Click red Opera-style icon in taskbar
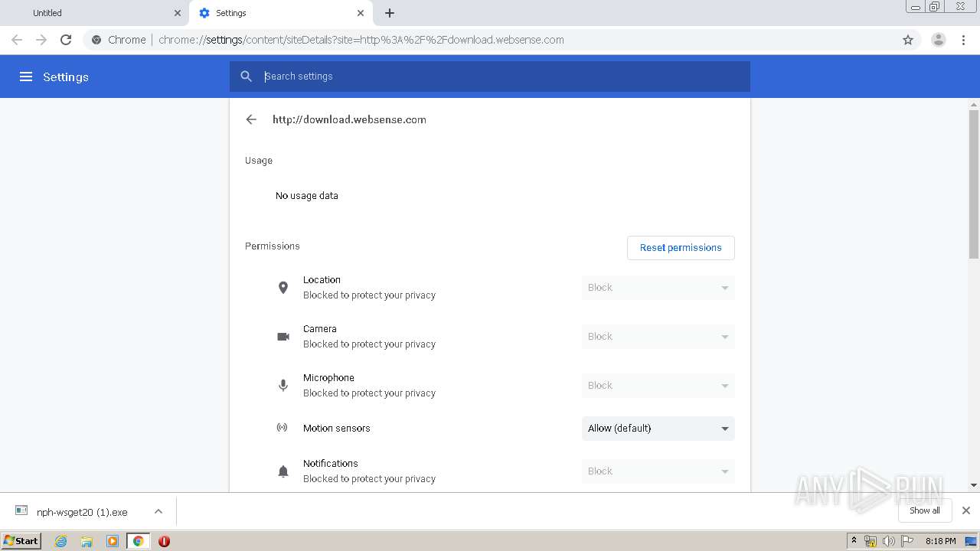 tap(164, 541)
